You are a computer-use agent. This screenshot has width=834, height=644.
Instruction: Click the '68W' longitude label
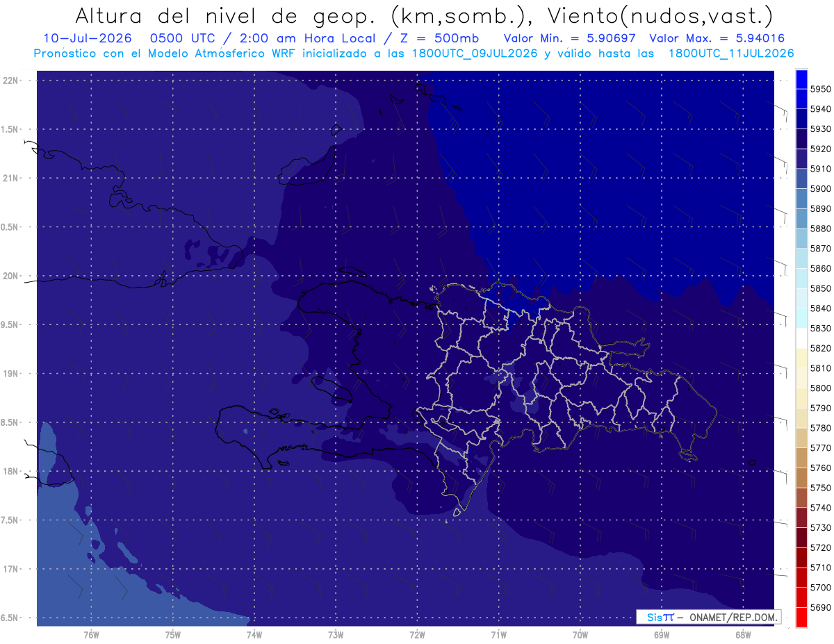(743, 634)
